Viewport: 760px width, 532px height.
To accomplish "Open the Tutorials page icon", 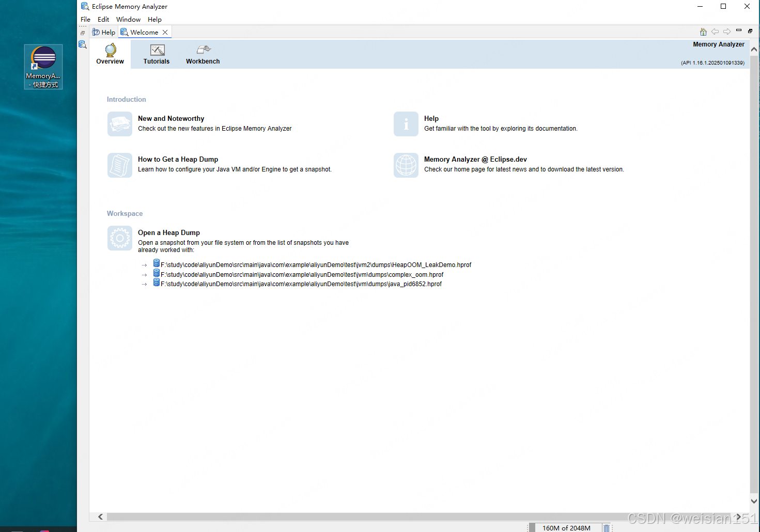I will [157, 51].
